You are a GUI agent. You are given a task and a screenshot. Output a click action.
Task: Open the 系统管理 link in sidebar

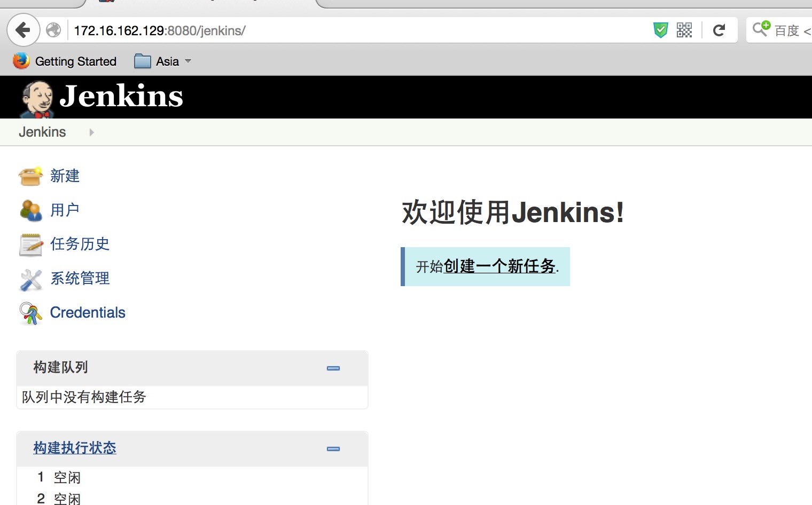[80, 278]
